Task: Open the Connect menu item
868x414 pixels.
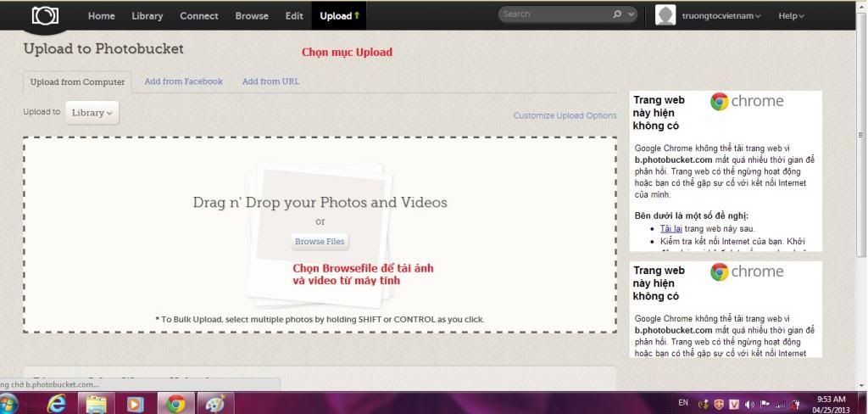Action: coord(198,16)
